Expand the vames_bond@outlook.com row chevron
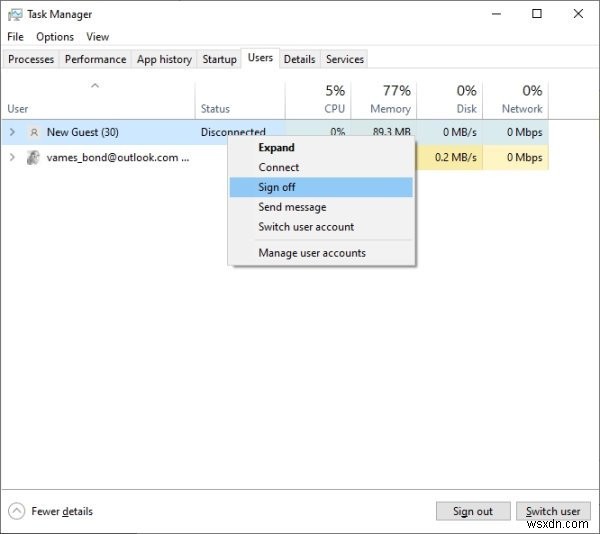The height and width of the screenshot is (534, 600). pos(12,157)
